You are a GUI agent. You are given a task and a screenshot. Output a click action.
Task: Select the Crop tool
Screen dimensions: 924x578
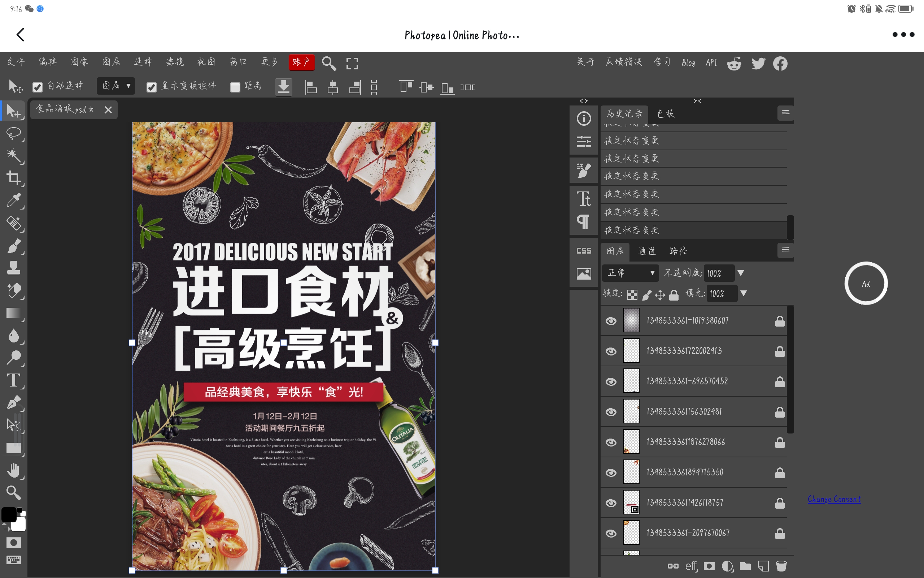pos(14,178)
